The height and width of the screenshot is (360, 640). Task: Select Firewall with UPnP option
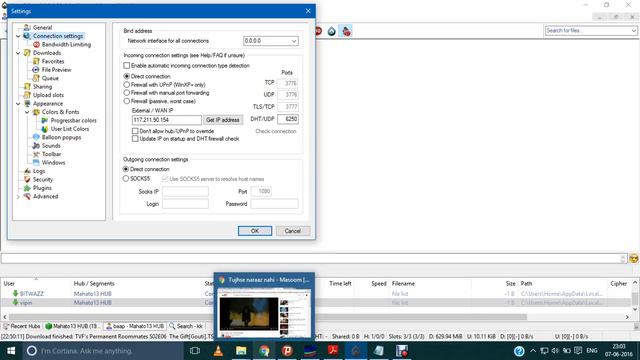coord(127,84)
